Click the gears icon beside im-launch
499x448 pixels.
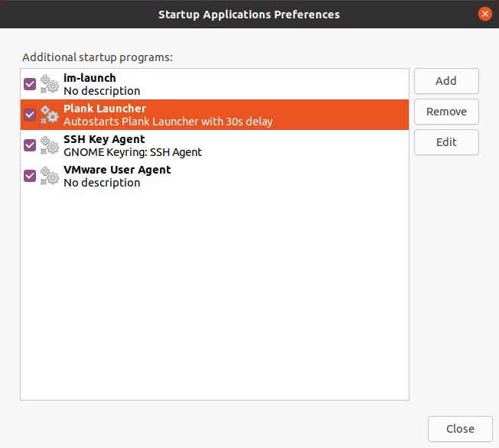pyautogui.click(x=50, y=84)
